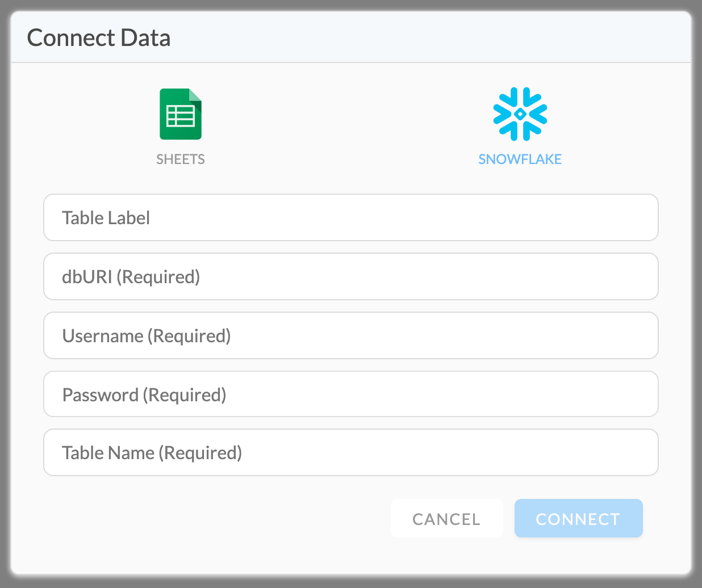Click into the dbURI (Required) field
This screenshot has width=702, height=588.
[351, 277]
